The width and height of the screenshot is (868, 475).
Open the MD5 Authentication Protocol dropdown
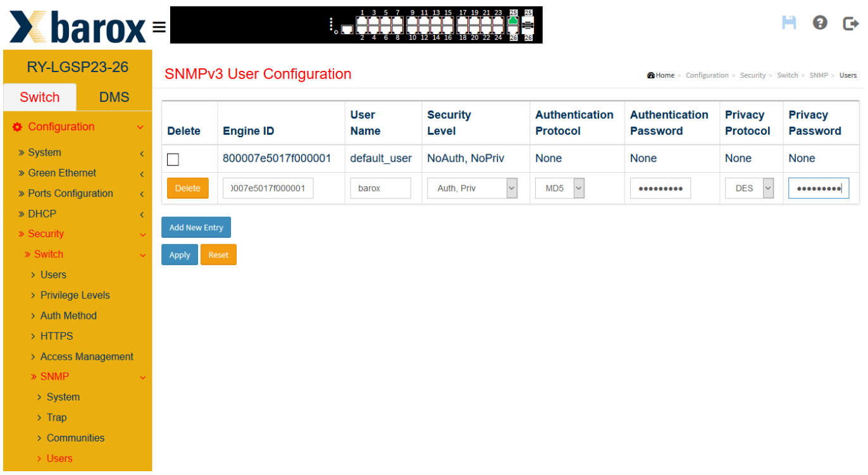[560, 188]
